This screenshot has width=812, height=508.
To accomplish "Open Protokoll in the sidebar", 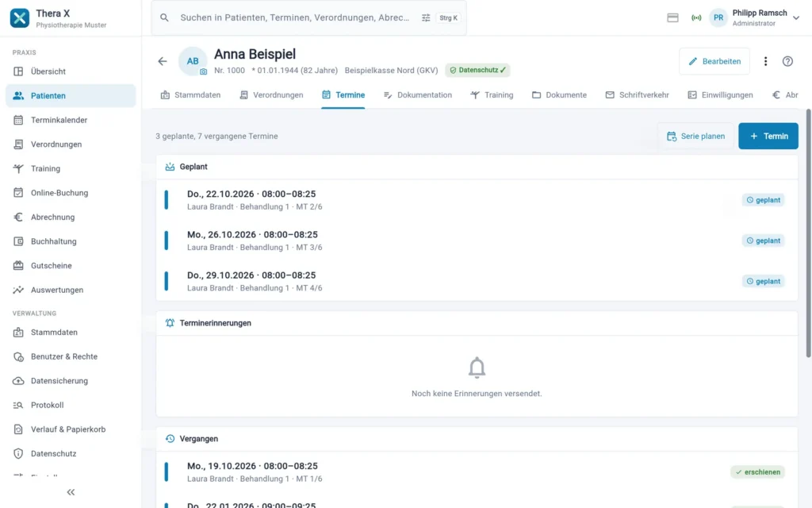I will [x=71, y=406].
